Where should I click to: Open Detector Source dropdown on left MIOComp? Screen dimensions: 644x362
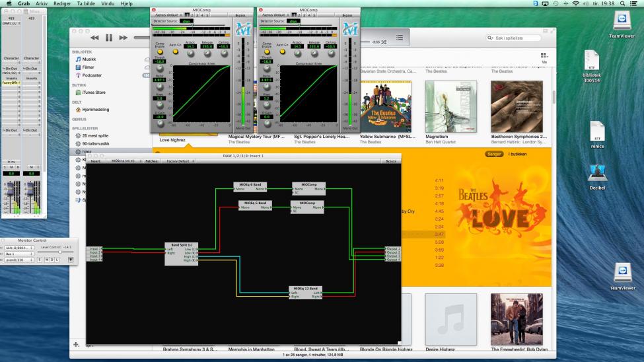(x=186, y=21)
